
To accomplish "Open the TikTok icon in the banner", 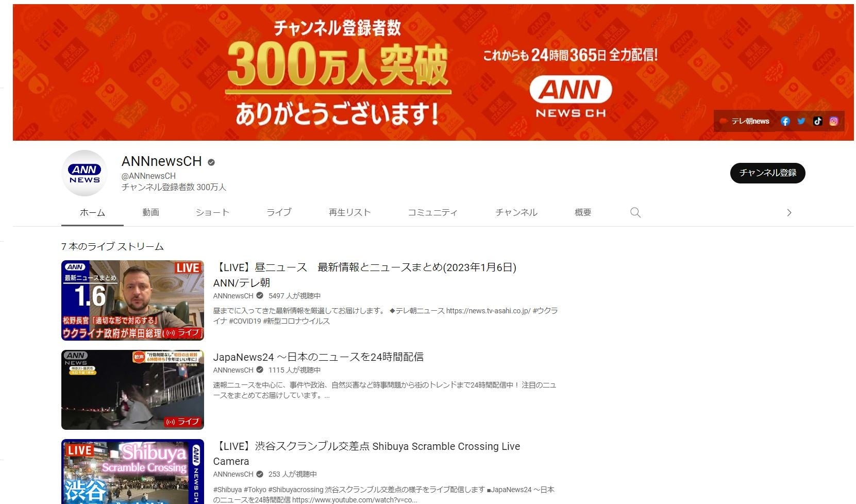I will click(x=818, y=121).
